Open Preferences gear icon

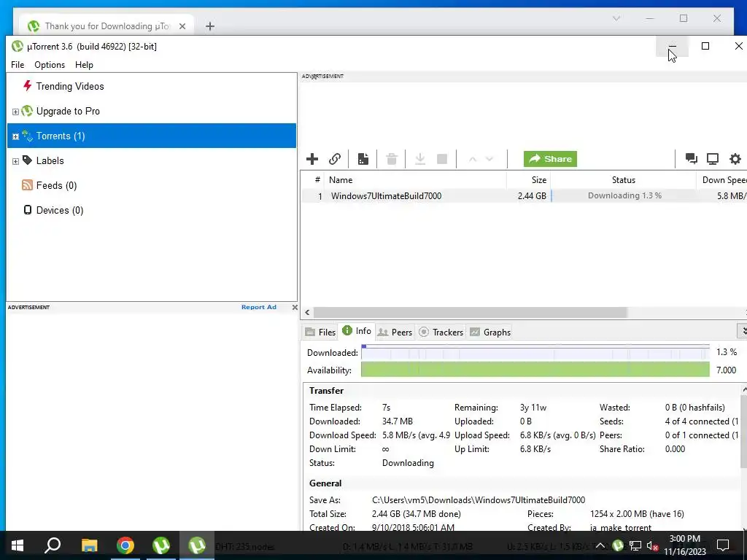coord(735,158)
